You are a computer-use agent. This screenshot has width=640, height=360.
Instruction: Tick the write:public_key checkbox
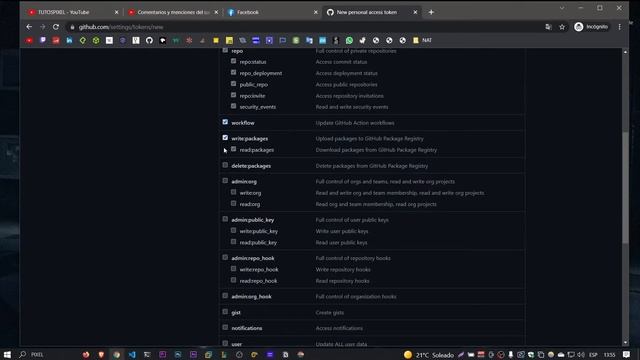pos(233,230)
